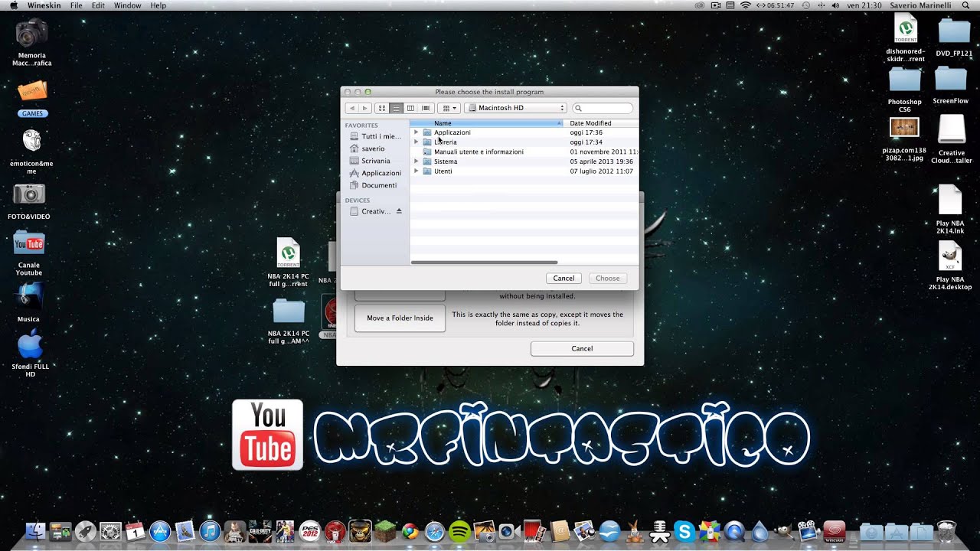This screenshot has height=551, width=980.
Task: Open the Wineskin menu
Action: coord(45,5)
